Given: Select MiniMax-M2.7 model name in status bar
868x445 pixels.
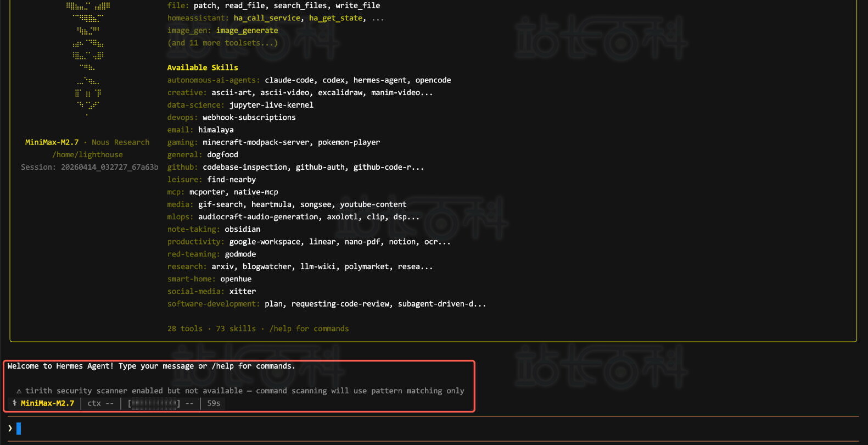Looking at the screenshot, I should coord(47,403).
